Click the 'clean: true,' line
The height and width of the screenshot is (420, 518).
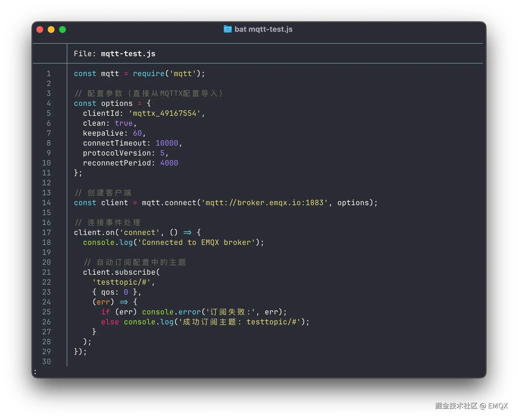tap(110, 123)
